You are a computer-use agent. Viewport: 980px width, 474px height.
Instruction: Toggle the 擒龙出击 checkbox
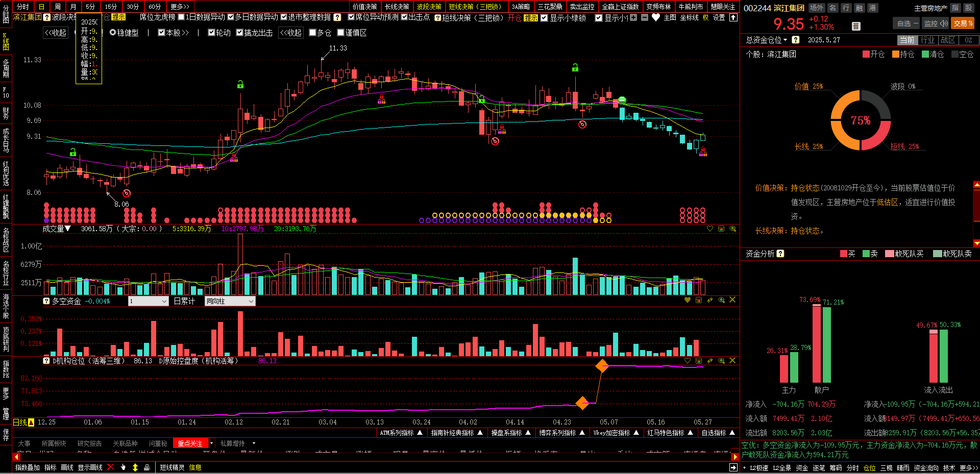(239, 33)
